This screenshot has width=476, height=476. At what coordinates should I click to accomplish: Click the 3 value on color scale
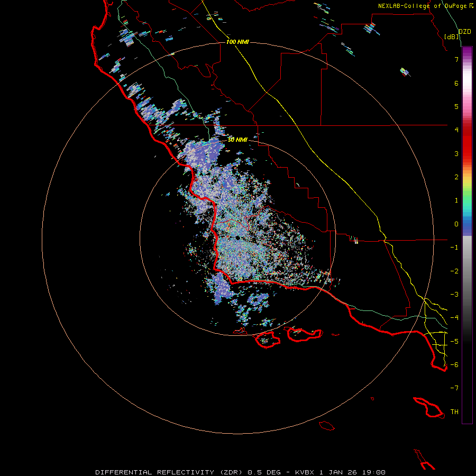(x=456, y=153)
